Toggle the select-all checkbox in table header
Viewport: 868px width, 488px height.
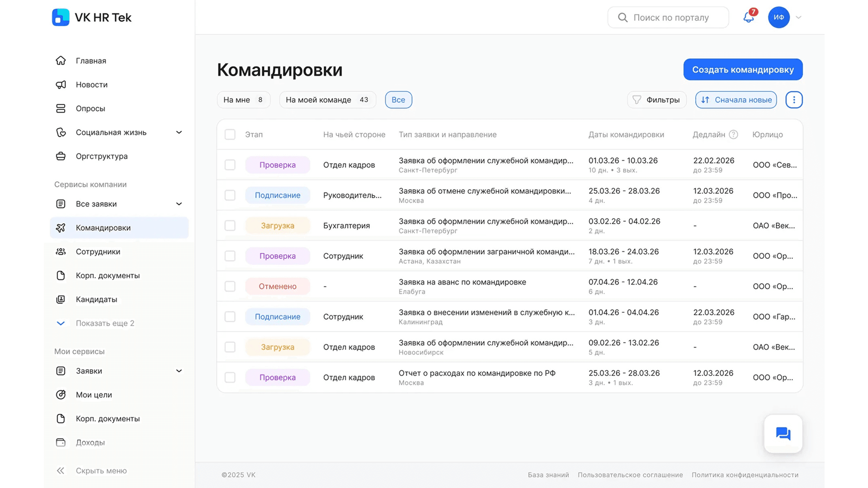click(x=230, y=135)
